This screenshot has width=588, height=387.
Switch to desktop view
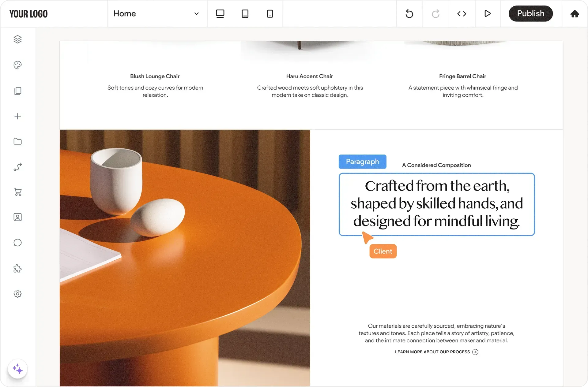point(220,14)
